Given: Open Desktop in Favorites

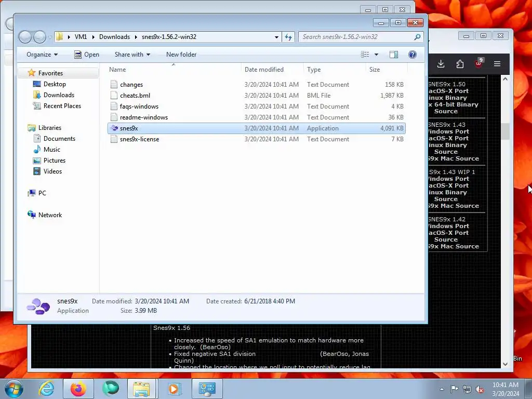Looking at the screenshot, I should click(54, 84).
